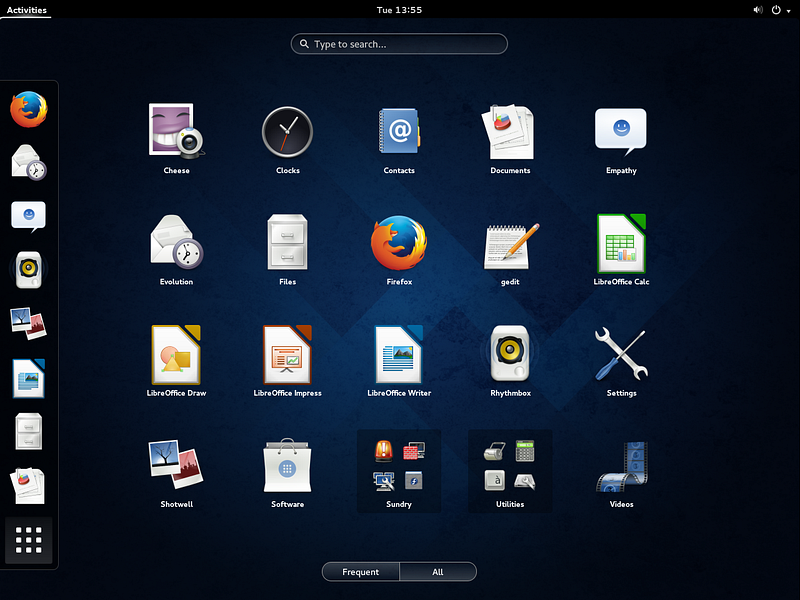The width and height of the screenshot is (800, 600).
Task: Launch LibreOffice Draw
Action: (x=177, y=361)
